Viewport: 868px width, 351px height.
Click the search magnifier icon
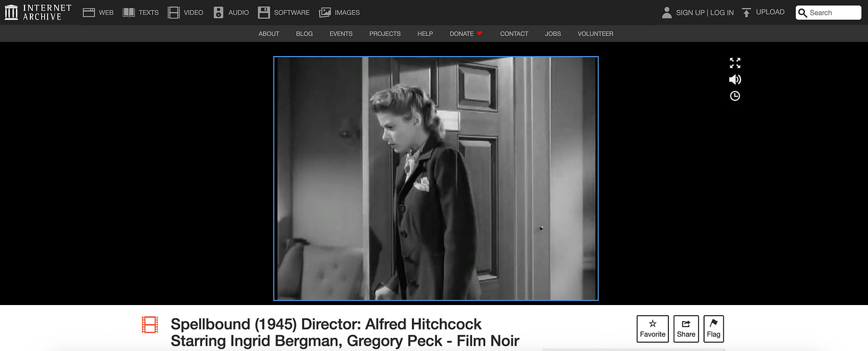click(x=803, y=13)
